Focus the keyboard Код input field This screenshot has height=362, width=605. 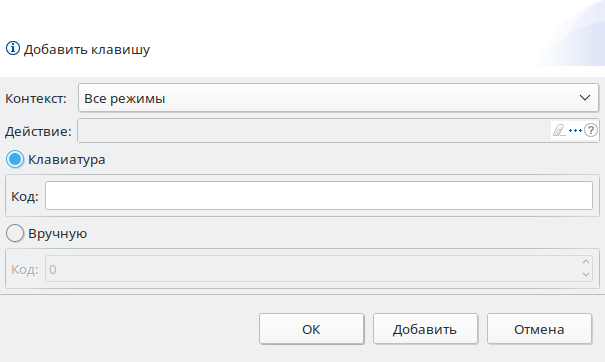(x=319, y=196)
